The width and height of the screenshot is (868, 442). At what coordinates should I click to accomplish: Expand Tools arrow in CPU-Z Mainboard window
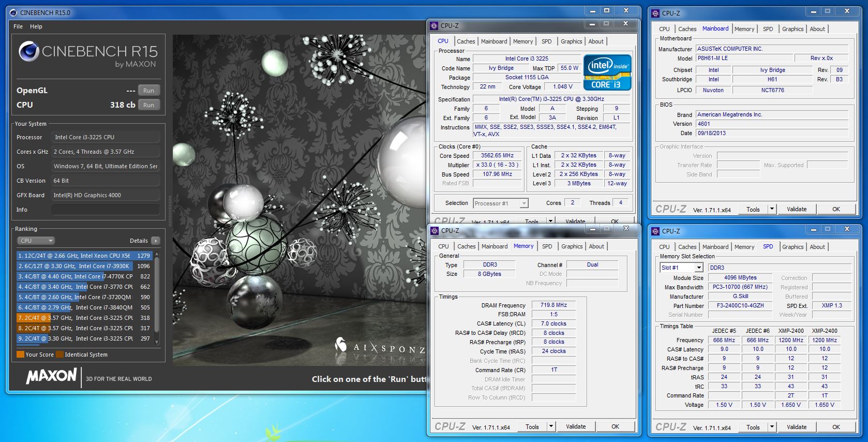click(x=772, y=209)
